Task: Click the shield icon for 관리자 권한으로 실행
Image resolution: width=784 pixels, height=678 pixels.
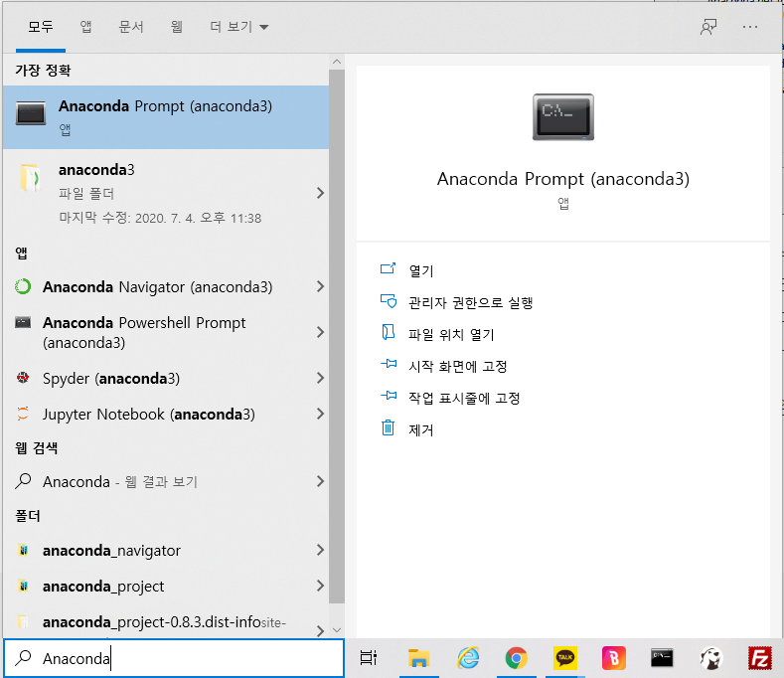Action: (x=388, y=301)
